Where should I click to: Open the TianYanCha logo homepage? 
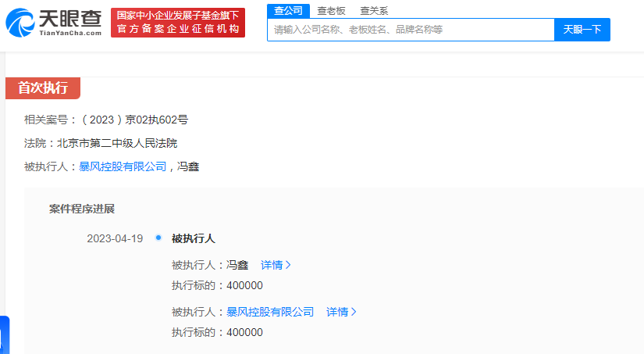[x=53, y=23]
